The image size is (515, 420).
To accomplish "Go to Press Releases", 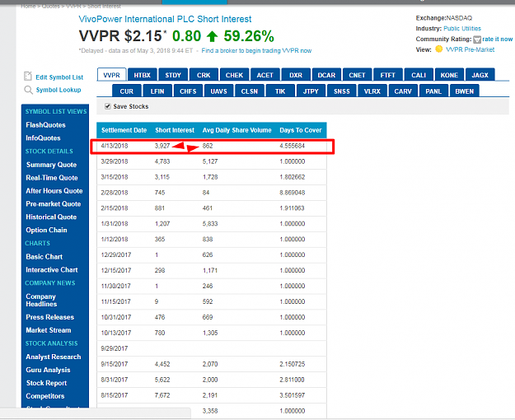I will click(x=50, y=317).
